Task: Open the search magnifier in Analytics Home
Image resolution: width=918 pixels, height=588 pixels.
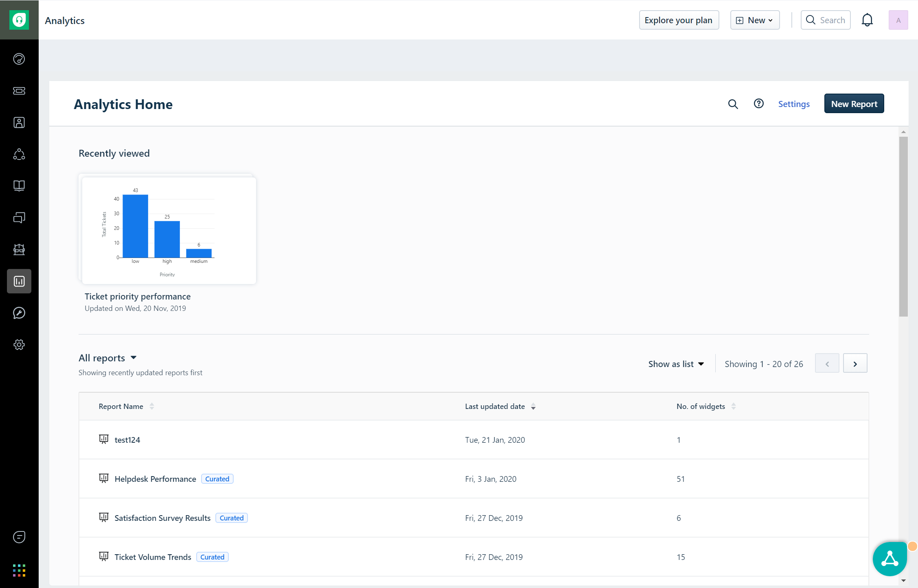Action: point(733,104)
